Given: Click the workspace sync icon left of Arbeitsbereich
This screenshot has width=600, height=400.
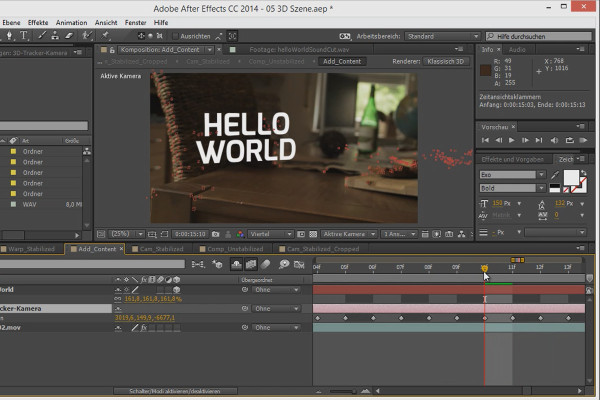Looking at the screenshot, I should coord(344,36).
